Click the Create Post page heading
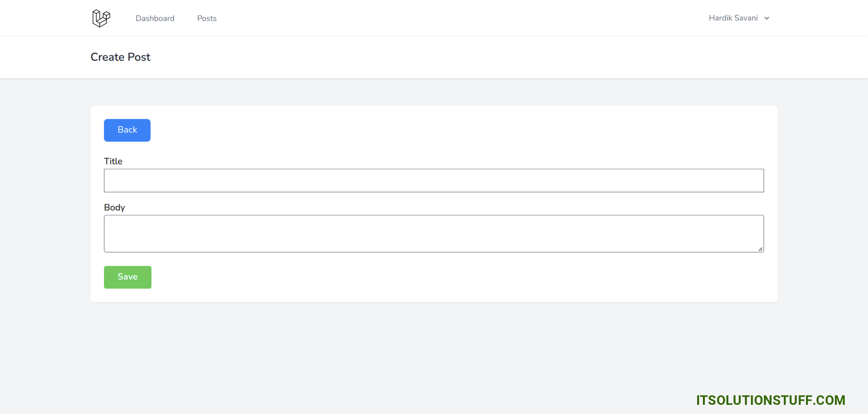Screen dimensions: 868x414 pyautogui.click(x=120, y=57)
